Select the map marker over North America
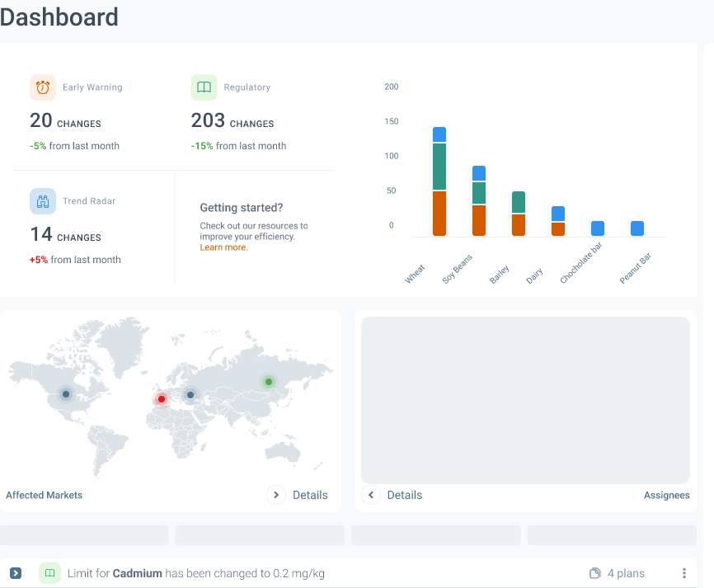This screenshot has width=714, height=588. click(x=66, y=394)
